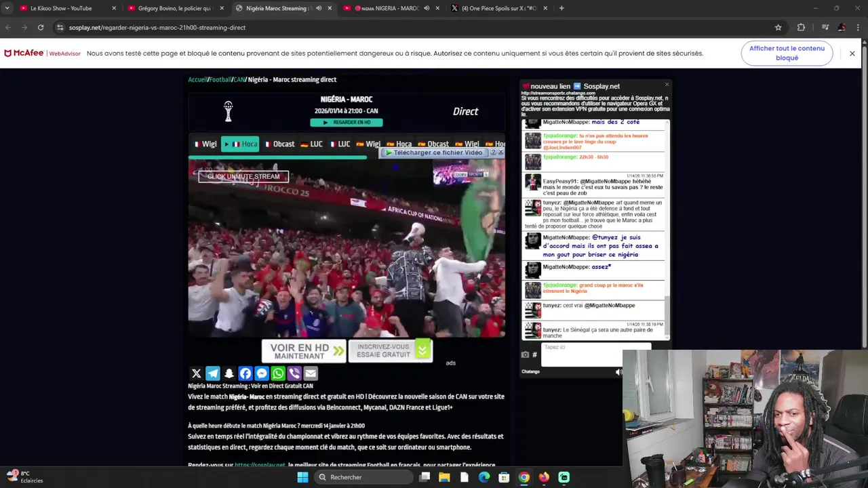
Task: Open the Windows Start menu
Action: 302,477
